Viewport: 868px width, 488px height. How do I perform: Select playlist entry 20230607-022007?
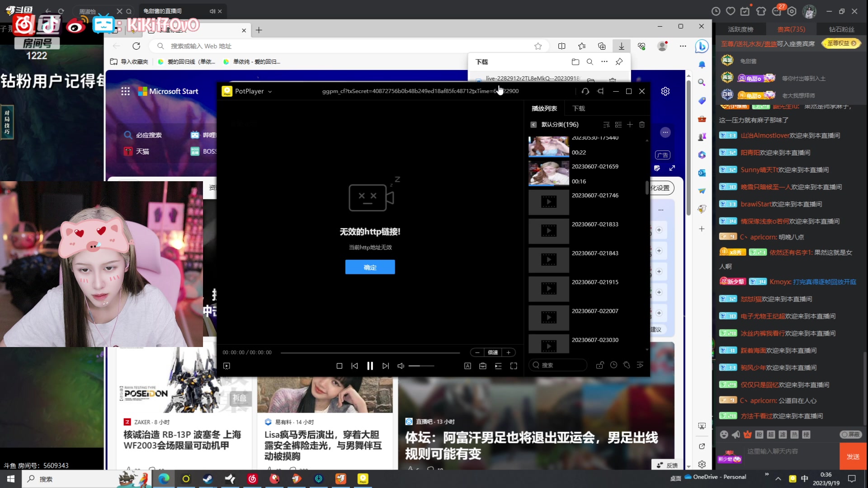[x=586, y=318]
